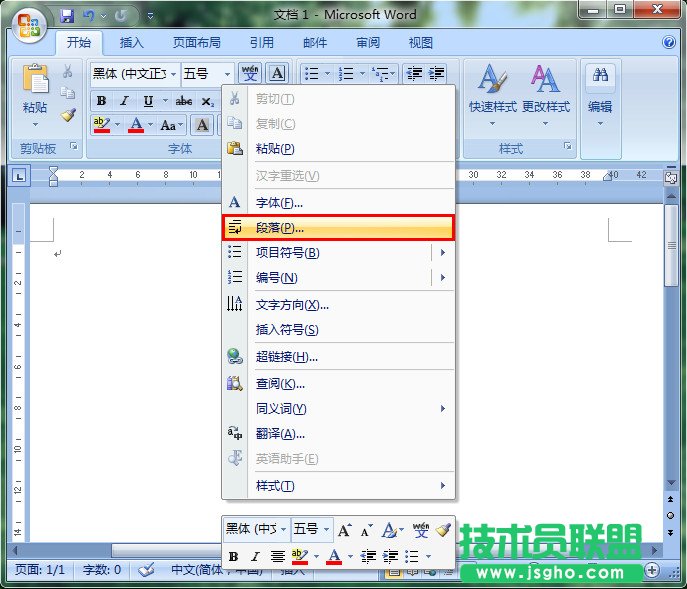Customize quick access toolbar dropdown arrow

(x=150, y=17)
